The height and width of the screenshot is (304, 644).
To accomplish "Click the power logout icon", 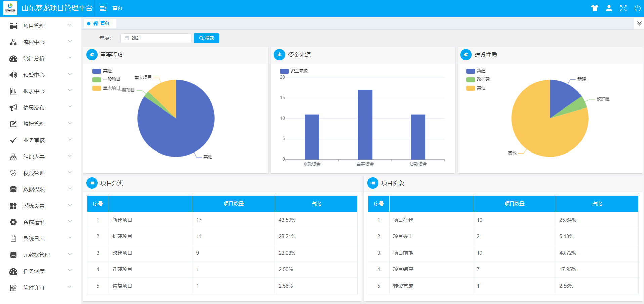I will tap(637, 8).
